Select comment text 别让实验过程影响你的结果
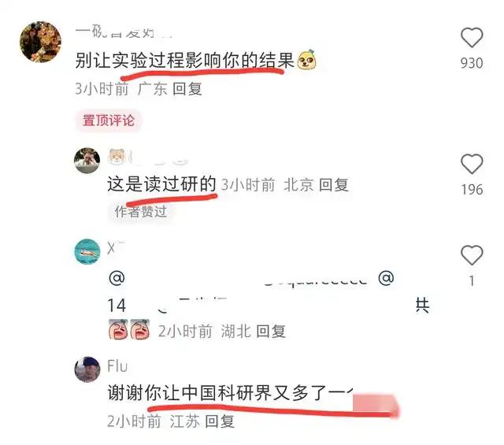This screenshot has width=504, height=445. click(184, 61)
